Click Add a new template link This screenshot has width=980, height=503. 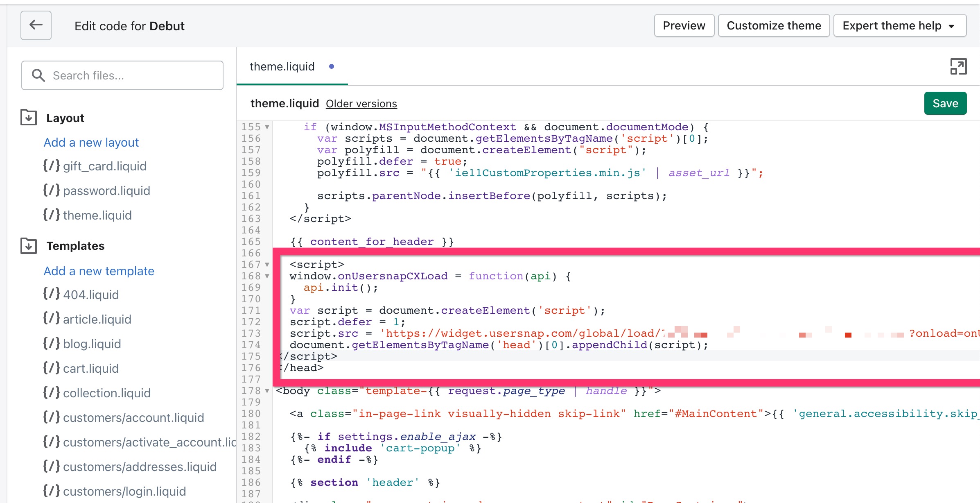(x=99, y=271)
